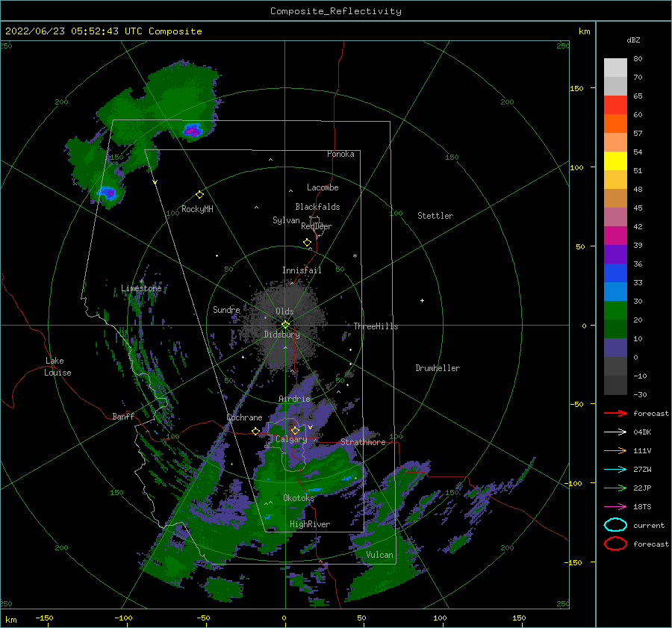672x628 pixels.
Task: Select the purple swatch below 39
Action: (615, 254)
